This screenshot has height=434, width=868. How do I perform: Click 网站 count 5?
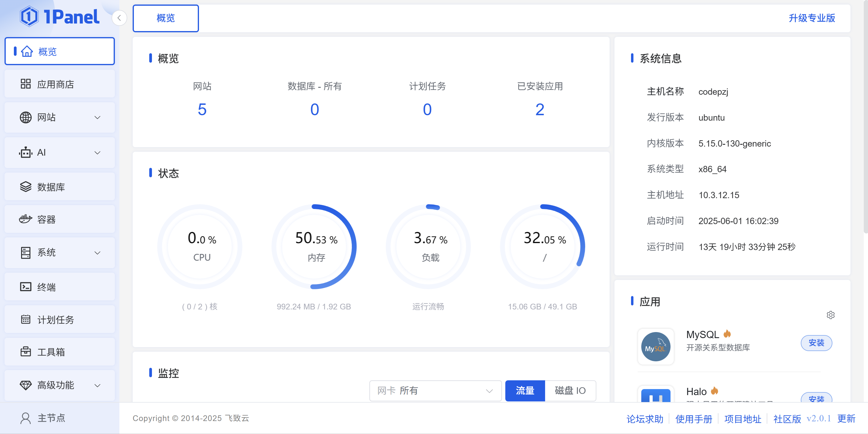pyautogui.click(x=202, y=109)
